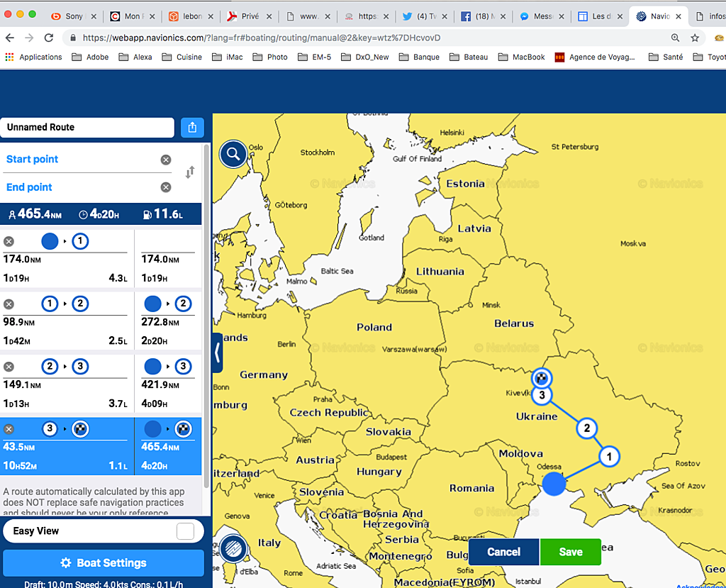The image size is (726, 588).
Task: Delete the leg from waypoint 2 to 3
Action: point(9,367)
